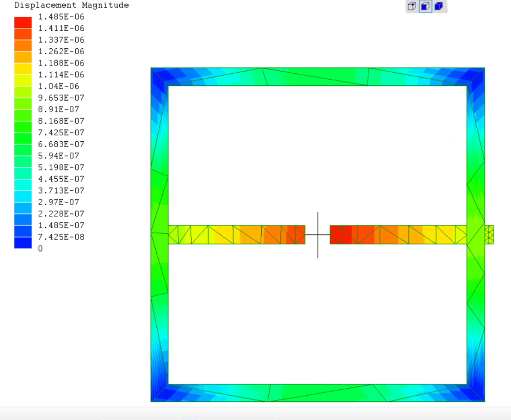Click the legend value 1.04E-06
511x420 pixels.
click(59, 86)
